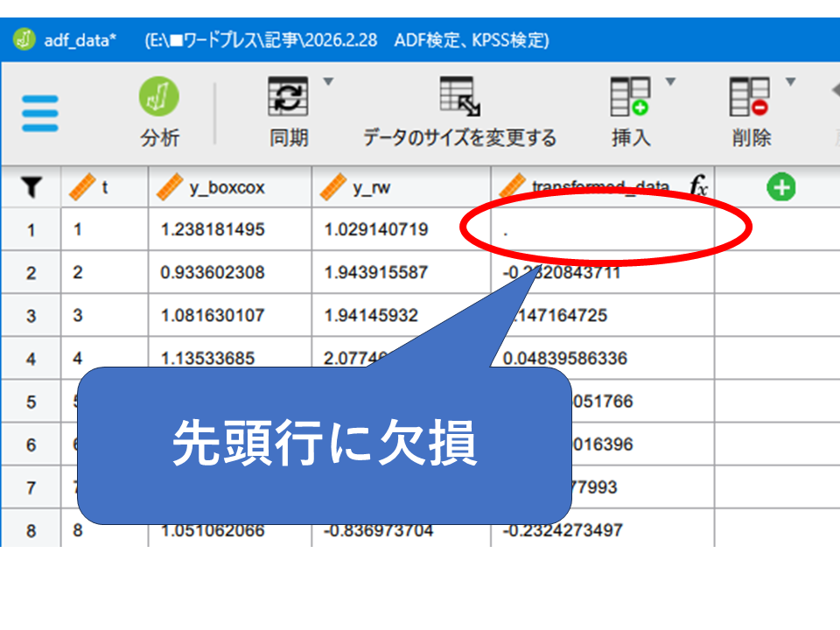Click the black filter funnel icon
Screen dimensions: 840x630
(31, 186)
